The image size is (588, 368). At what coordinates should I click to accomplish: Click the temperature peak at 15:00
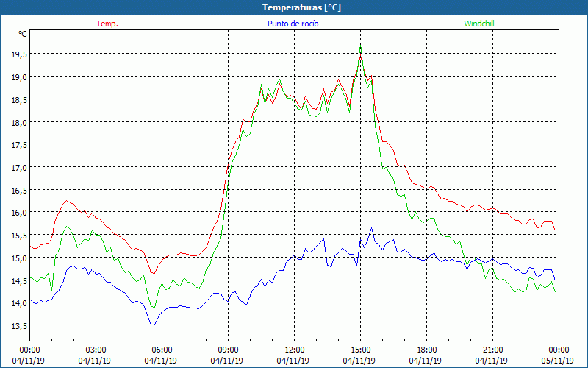360,56
